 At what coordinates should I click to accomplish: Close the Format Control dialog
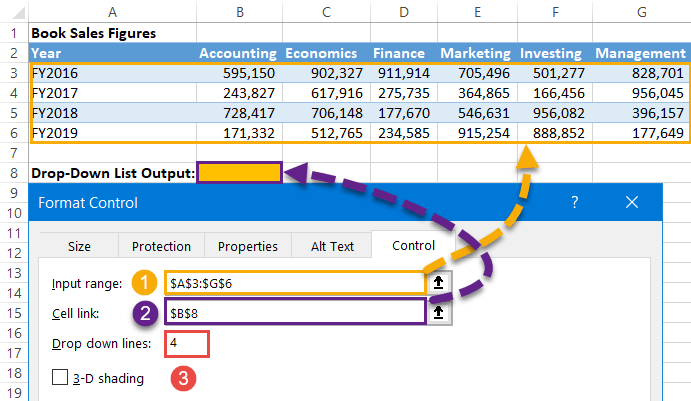coord(632,202)
